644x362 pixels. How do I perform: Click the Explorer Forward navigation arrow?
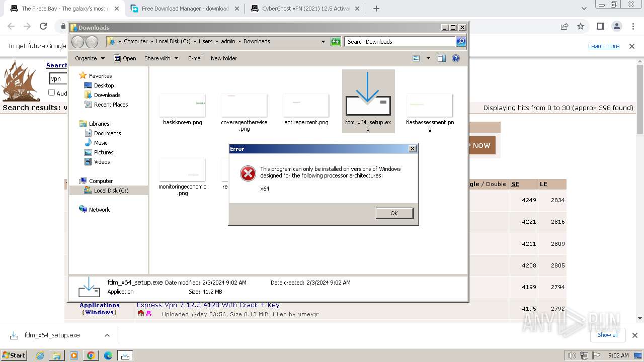pos(92,42)
